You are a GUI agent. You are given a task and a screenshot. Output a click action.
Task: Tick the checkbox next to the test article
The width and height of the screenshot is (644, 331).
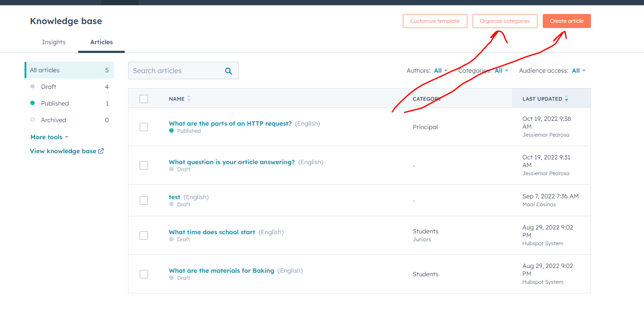click(144, 201)
